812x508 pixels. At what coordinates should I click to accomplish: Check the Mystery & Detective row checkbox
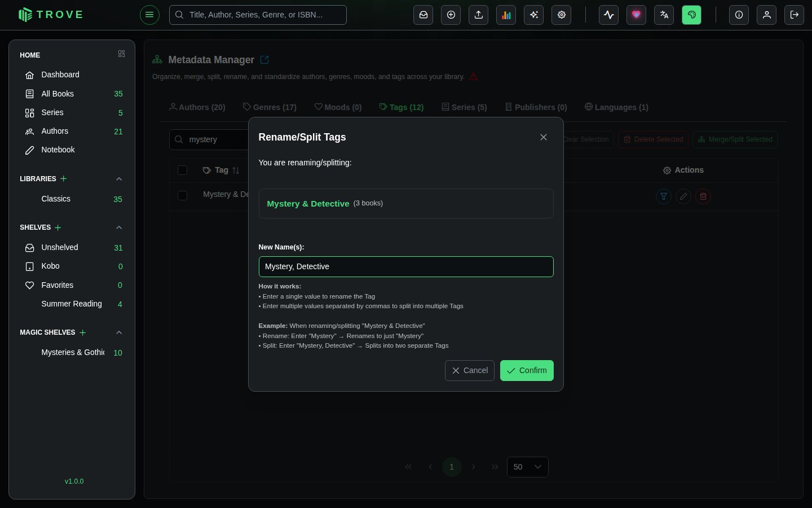(182, 195)
